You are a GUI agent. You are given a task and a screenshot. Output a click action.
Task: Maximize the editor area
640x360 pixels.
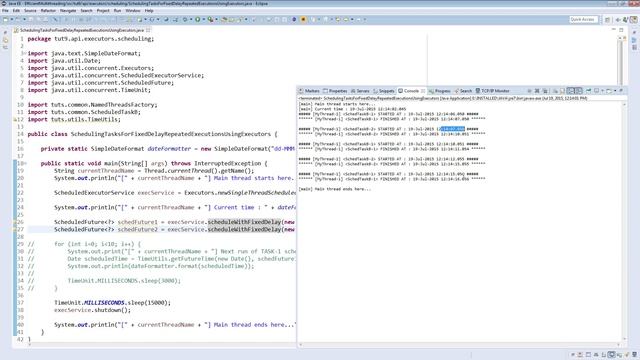click(621, 30)
